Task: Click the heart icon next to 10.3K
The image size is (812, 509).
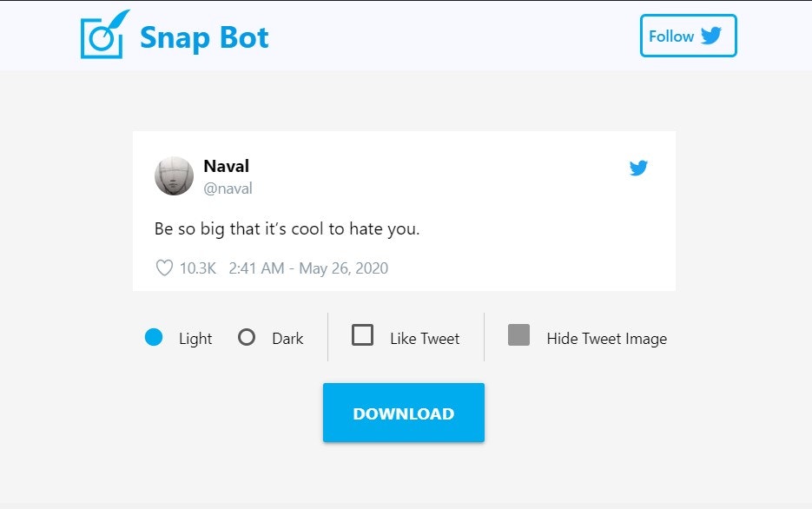Action: (162, 268)
